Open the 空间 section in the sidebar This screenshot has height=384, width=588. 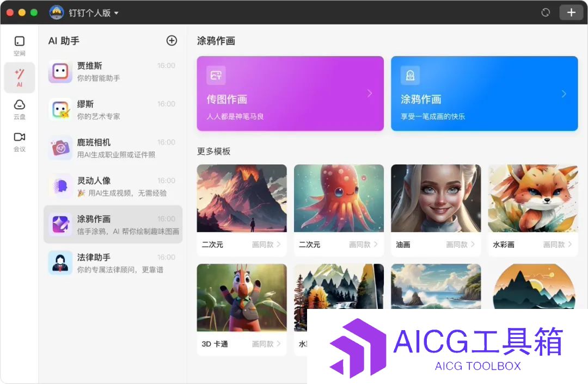pos(20,46)
